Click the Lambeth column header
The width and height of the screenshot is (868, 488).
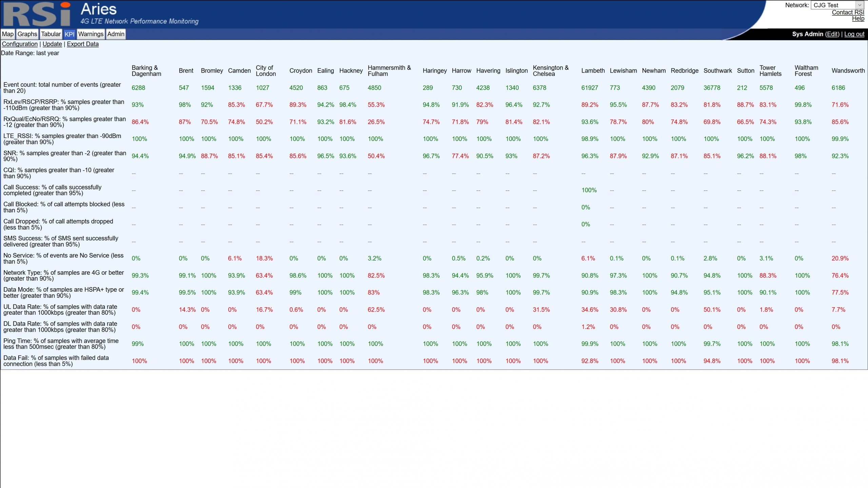point(593,71)
